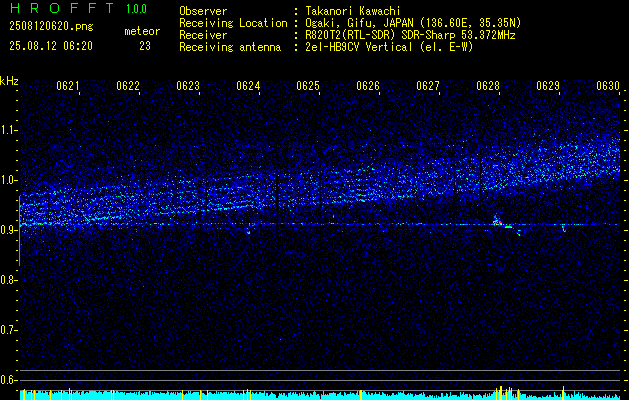This screenshot has width=629, height=400.
Task: Click the antenna value 2el-HB9CV Vertical
Action: [x=359, y=47]
